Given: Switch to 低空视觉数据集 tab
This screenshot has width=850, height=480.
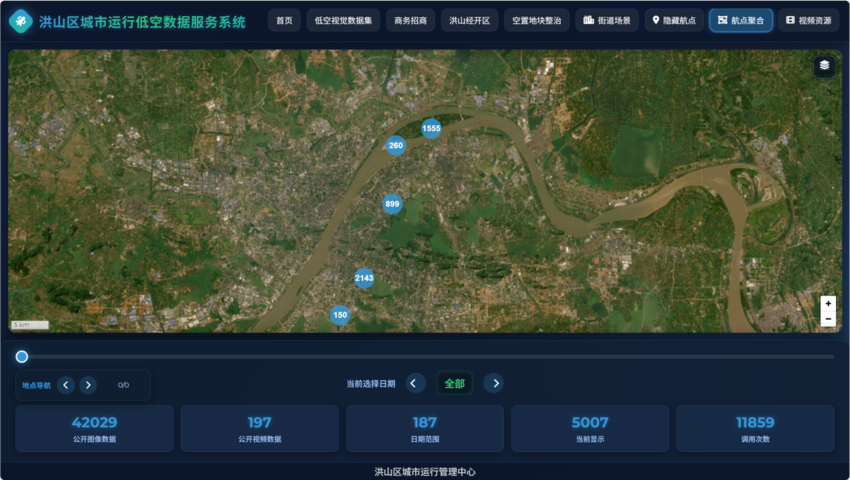Looking at the screenshot, I should [343, 21].
